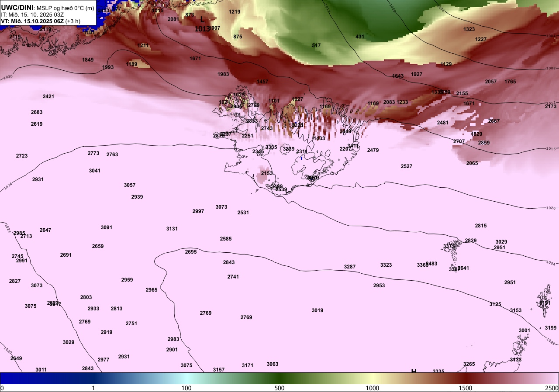Click the freezing level value 2953

coord(379,285)
